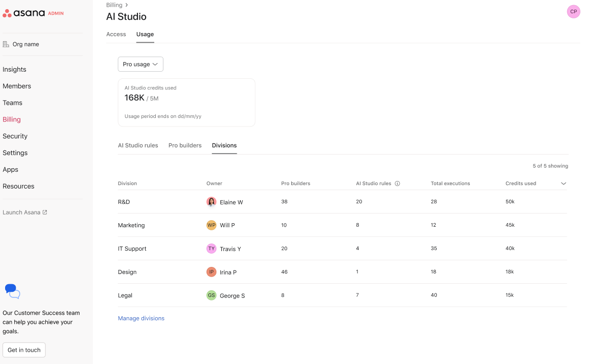Screen dimensions: 589x364
Task: Click the GS avatar for George S
Action: click(211, 295)
